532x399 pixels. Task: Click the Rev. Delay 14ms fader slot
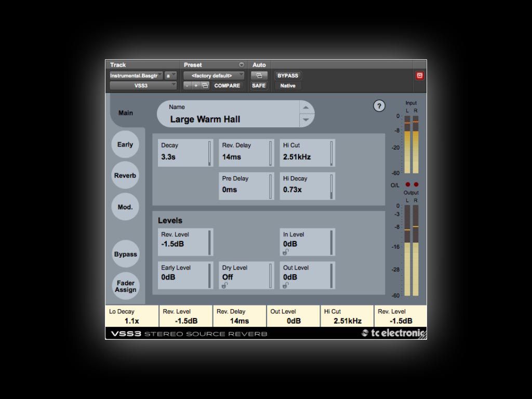[x=240, y=316]
